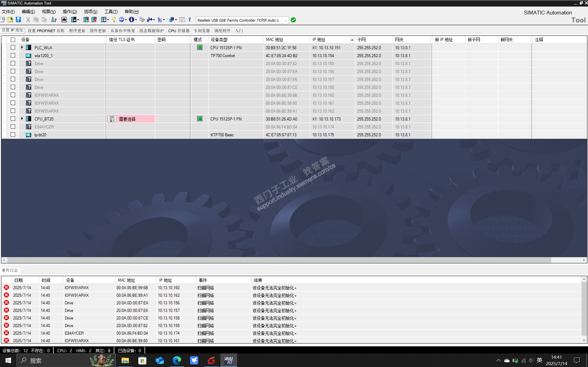
Task: Expand the PLC_WLA tree node
Action: [22, 47]
